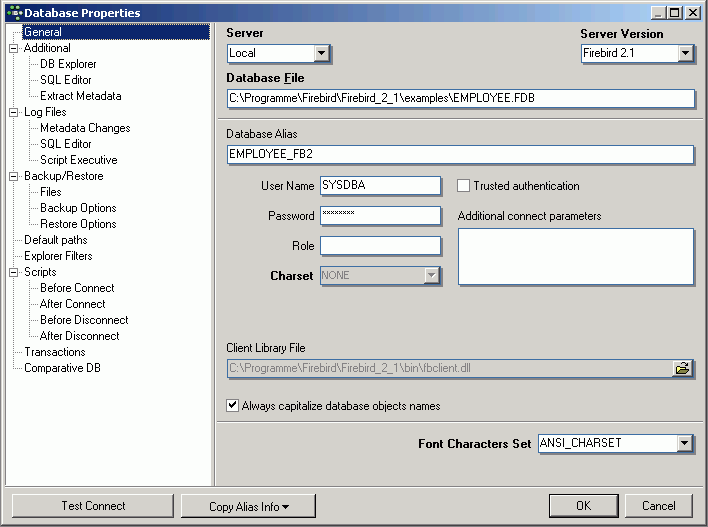Select Transactions in the settings tree
This screenshot has height=527, width=708.
pos(55,352)
